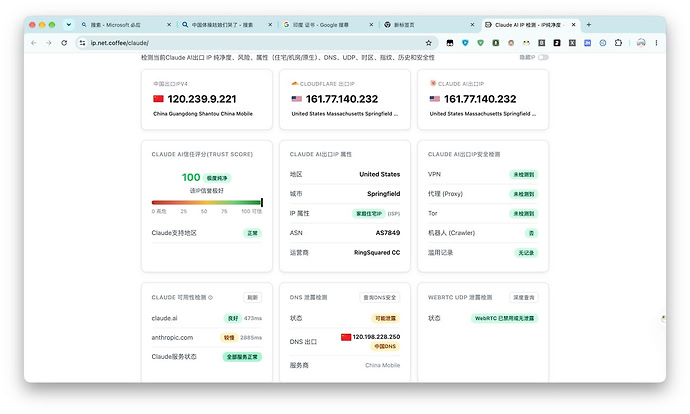The width and height of the screenshot is (690, 414).
Task: Open the yellow frog-face extension icon
Action: pos(526,43)
